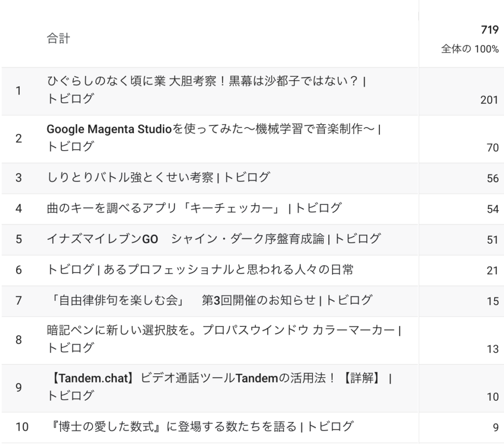This screenshot has width=504, height=448.
Task: Select the value 54 for キーチェッカー
Action: pyautogui.click(x=492, y=209)
